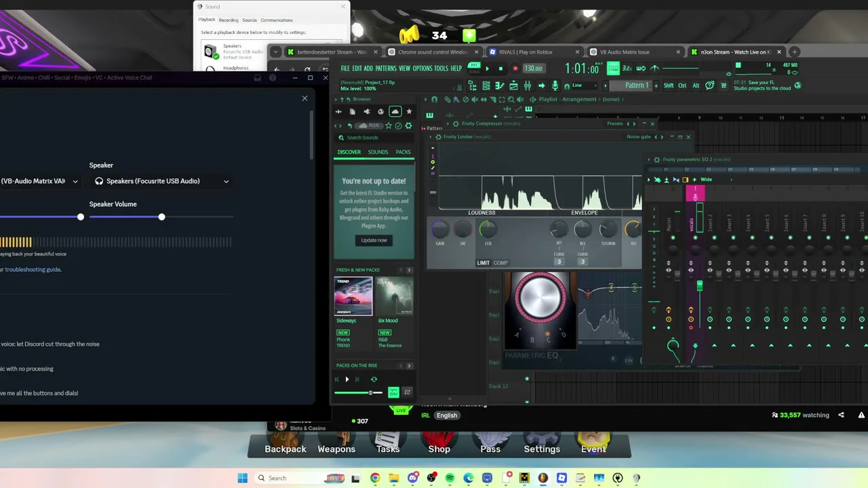The image size is (868, 488).
Task: Stop playback in FL Studio transport
Action: pyautogui.click(x=500, y=68)
